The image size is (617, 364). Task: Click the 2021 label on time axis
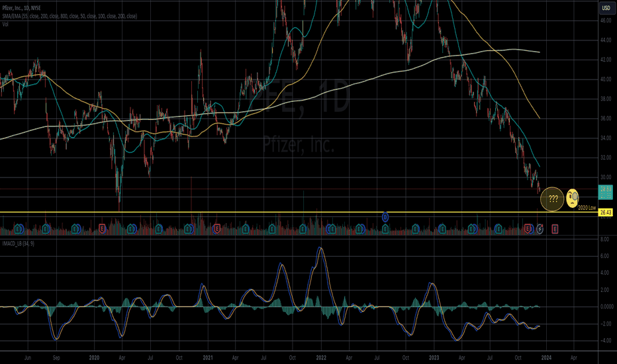(x=208, y=357)
